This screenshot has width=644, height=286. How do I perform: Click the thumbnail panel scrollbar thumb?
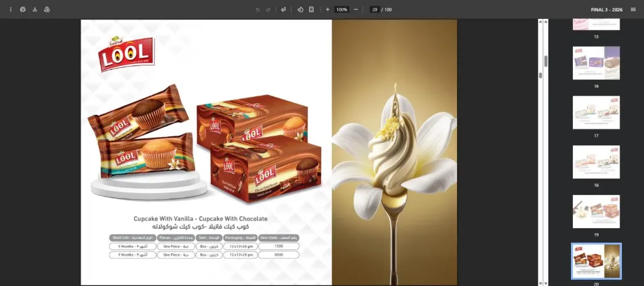click(x=546, y=61)
